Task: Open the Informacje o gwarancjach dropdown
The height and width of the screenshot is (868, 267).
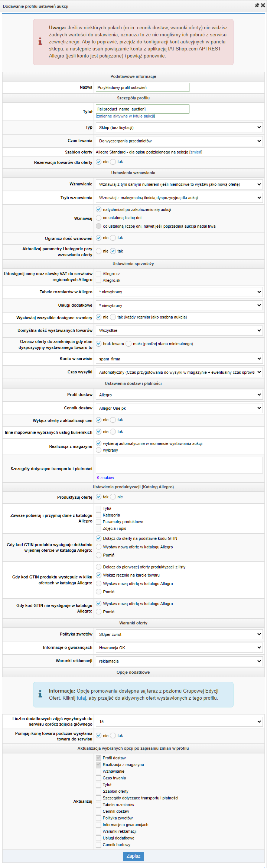Action: click(179, 648)
